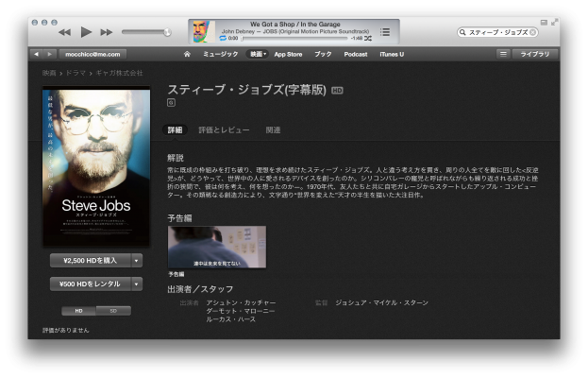588x378 pixels.
Task: Go to previous track with rewind icon
Action: (64, 33)
